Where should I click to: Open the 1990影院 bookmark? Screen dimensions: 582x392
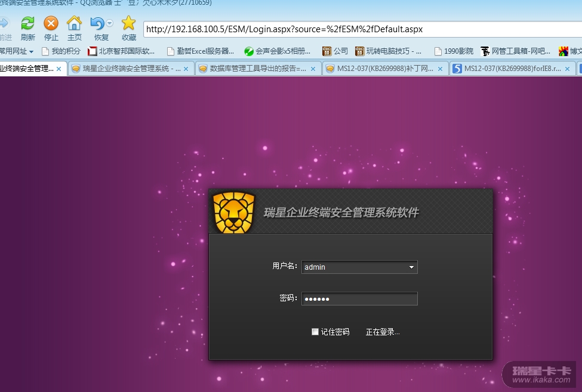coord(454,51)
